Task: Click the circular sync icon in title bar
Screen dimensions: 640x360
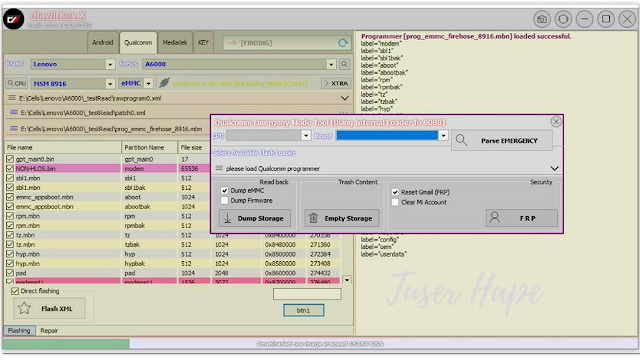Action: (x=563, y=19)
